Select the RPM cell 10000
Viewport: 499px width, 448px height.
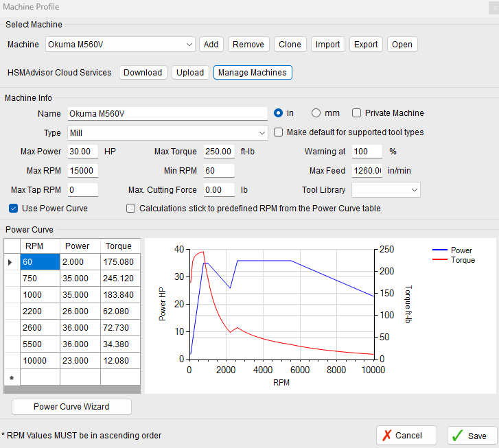pos(40,361)
